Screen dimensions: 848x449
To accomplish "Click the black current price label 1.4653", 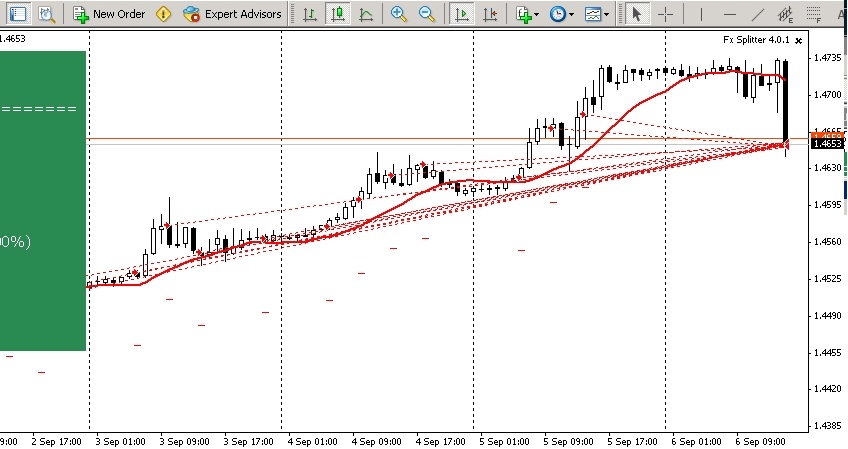I will [827, 143].
